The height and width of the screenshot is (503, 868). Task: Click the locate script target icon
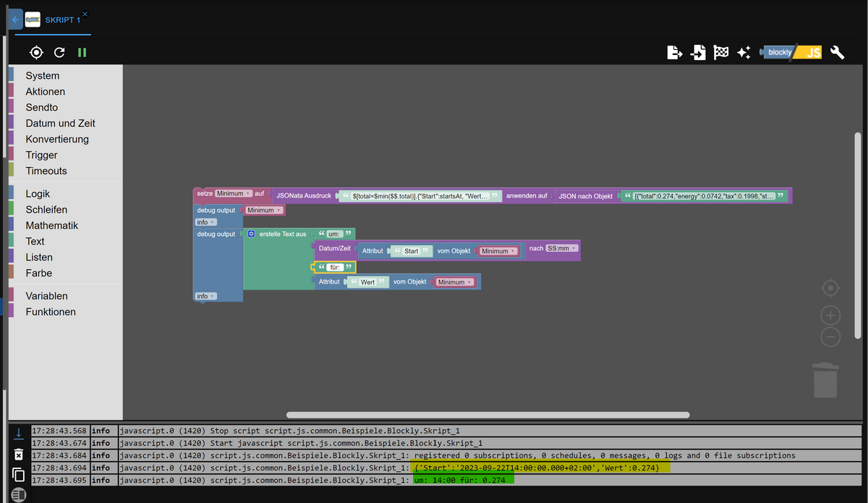pyautogui.click(x=36, y=52)
